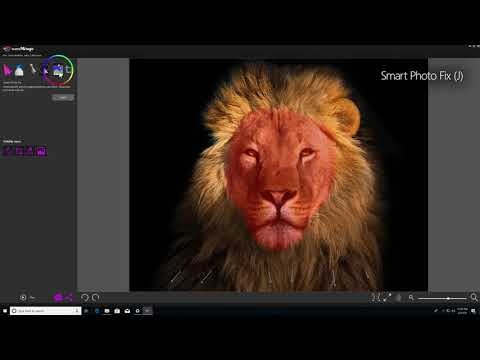Click the purple share icon in bottom bar
The image size is (480, 360).
(x=69, y=297)
